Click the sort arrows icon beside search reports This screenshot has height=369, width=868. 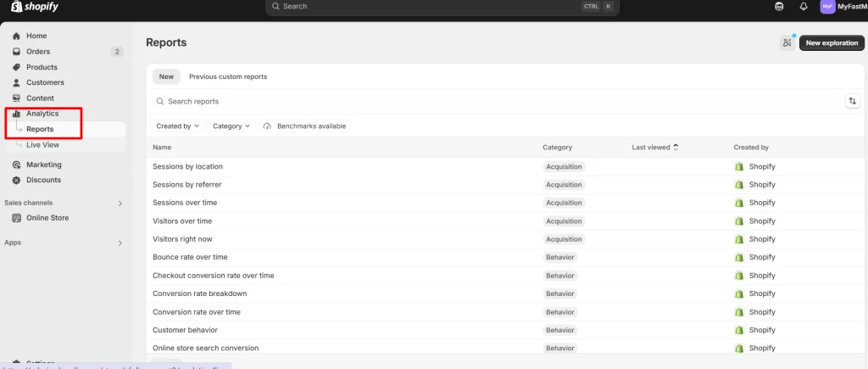click(x=853, y=102)
